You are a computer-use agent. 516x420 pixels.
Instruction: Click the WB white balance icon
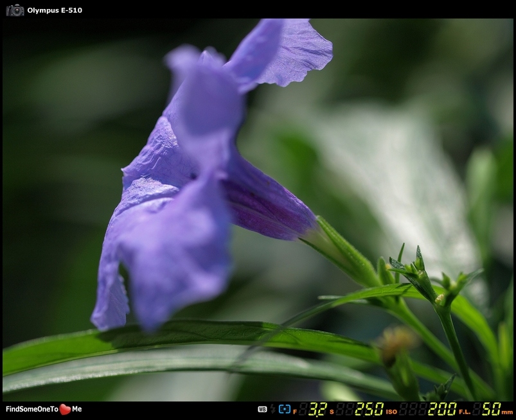tap(262, 409)
